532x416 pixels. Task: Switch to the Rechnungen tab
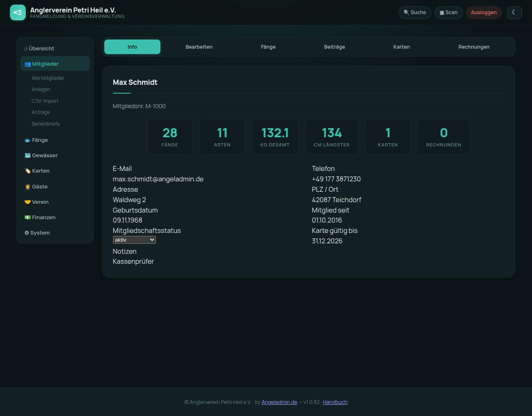pos(474,47)
